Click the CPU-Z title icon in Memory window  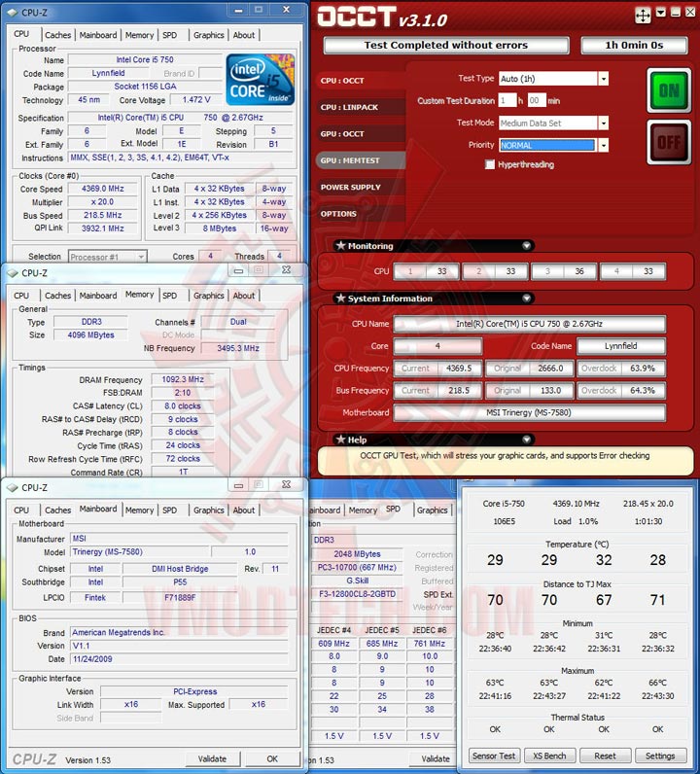(x=13, y=273)
